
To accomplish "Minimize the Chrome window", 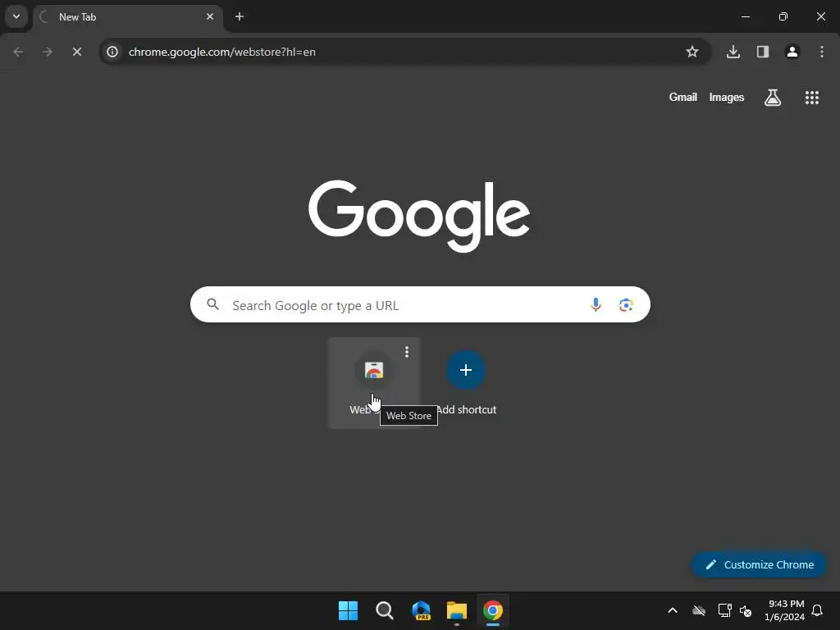I will (746, 16).
